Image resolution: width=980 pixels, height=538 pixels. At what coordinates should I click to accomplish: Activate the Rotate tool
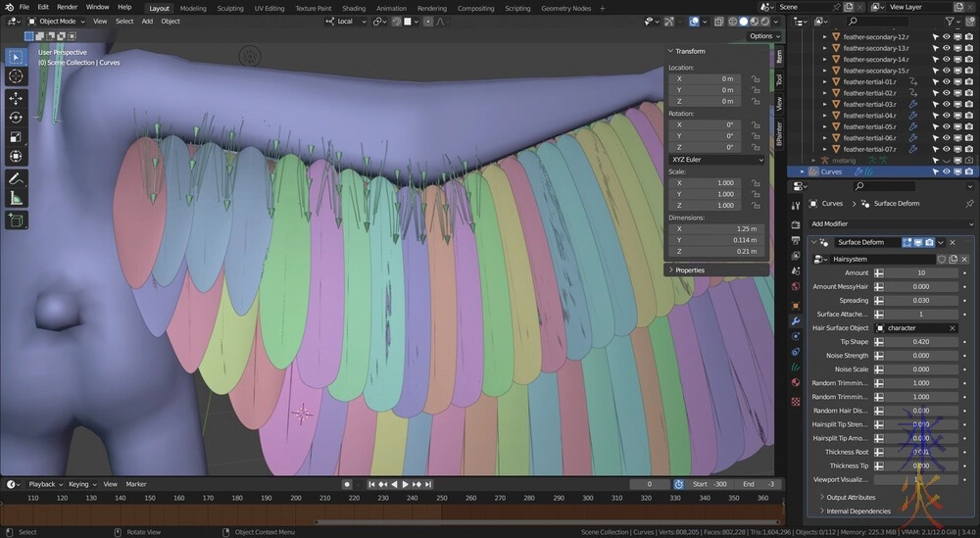[17, 118]
